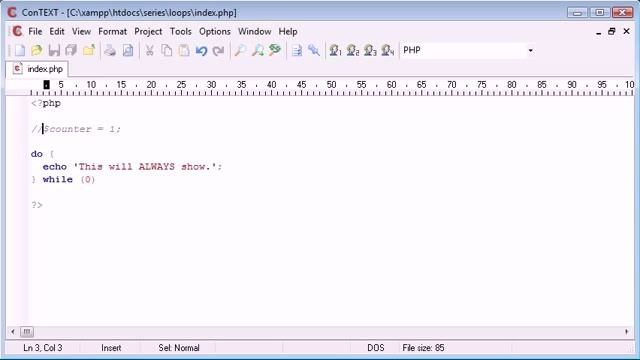
Task: Click the Find Next icon
Action: point(258,51)
